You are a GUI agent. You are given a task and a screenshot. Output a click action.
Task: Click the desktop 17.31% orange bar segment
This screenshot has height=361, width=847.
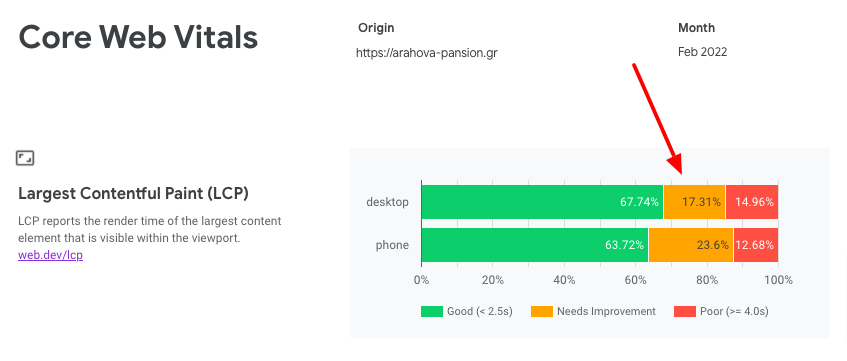pos(694,202)
